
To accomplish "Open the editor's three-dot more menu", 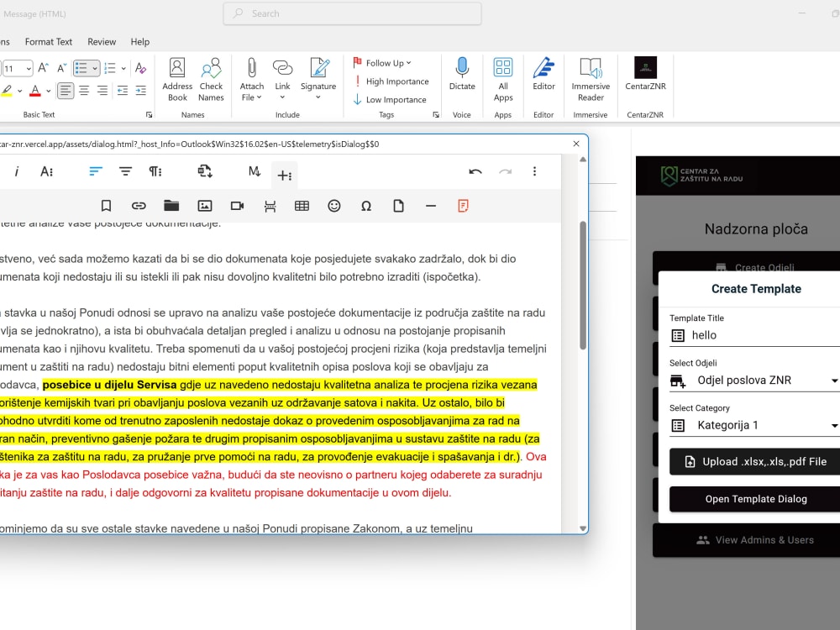I will [534, 171].
